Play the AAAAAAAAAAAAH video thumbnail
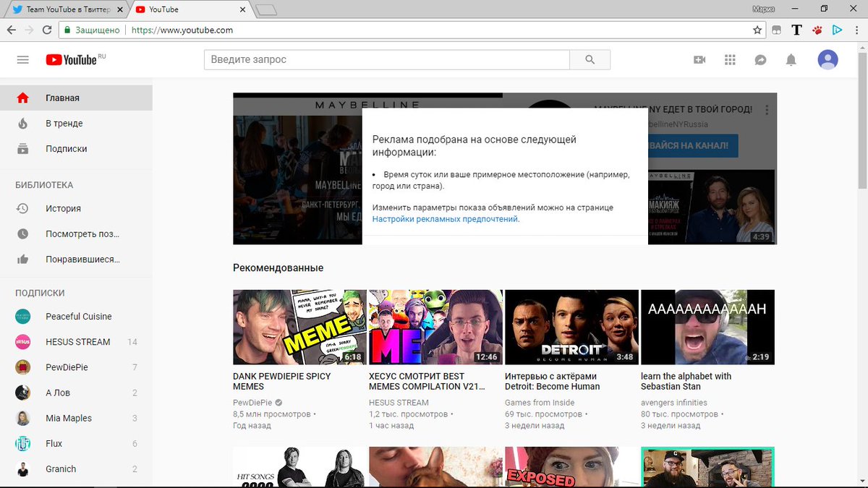 (707, 327)
